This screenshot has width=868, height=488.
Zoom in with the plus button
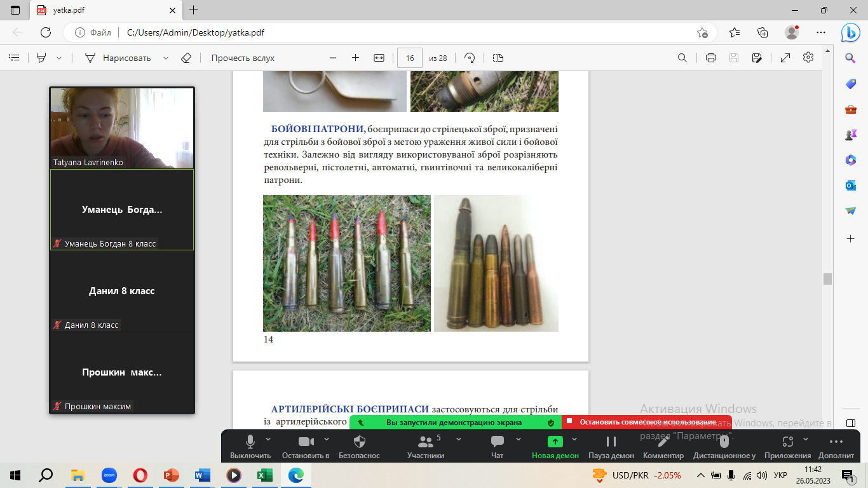[355, 58]
